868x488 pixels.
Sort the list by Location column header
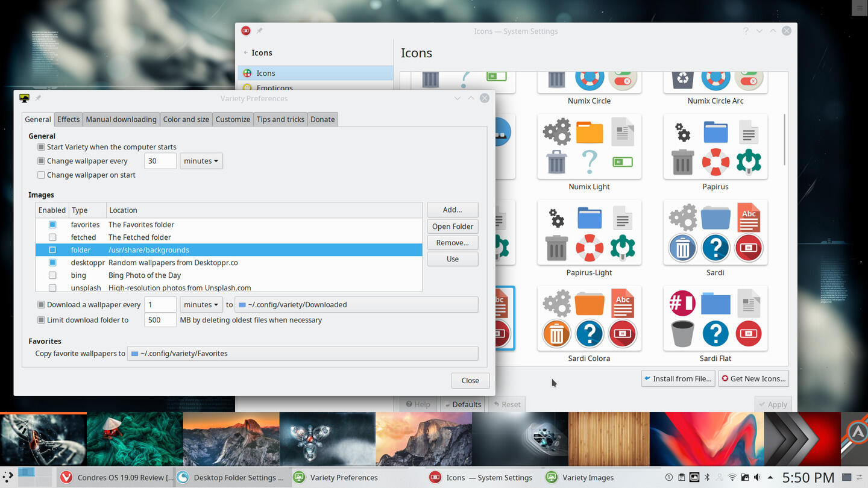point(264,210)
